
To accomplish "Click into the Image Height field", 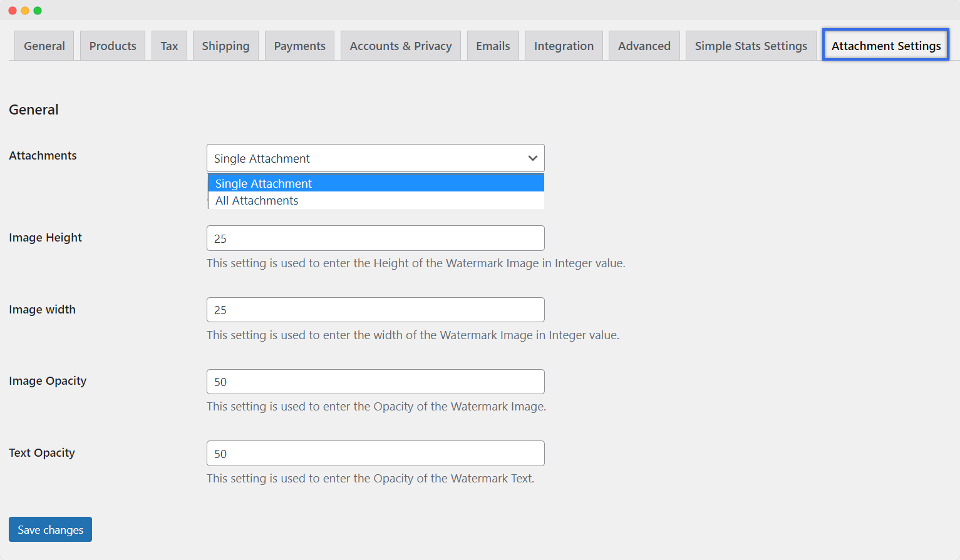I will pyautogui.click(x=376, y=238).
